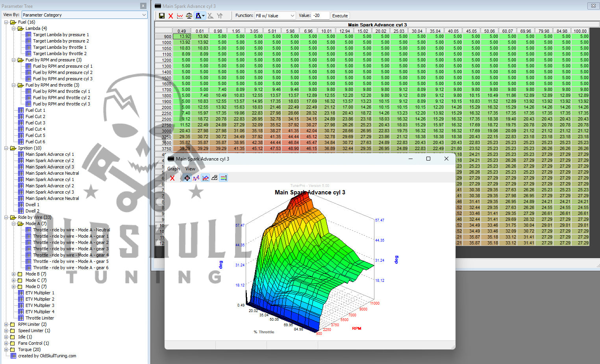The width and height of the screenshot is (600, 364).
Task: Toggle the graph rotate/move diamond tool
Action: 187,178
